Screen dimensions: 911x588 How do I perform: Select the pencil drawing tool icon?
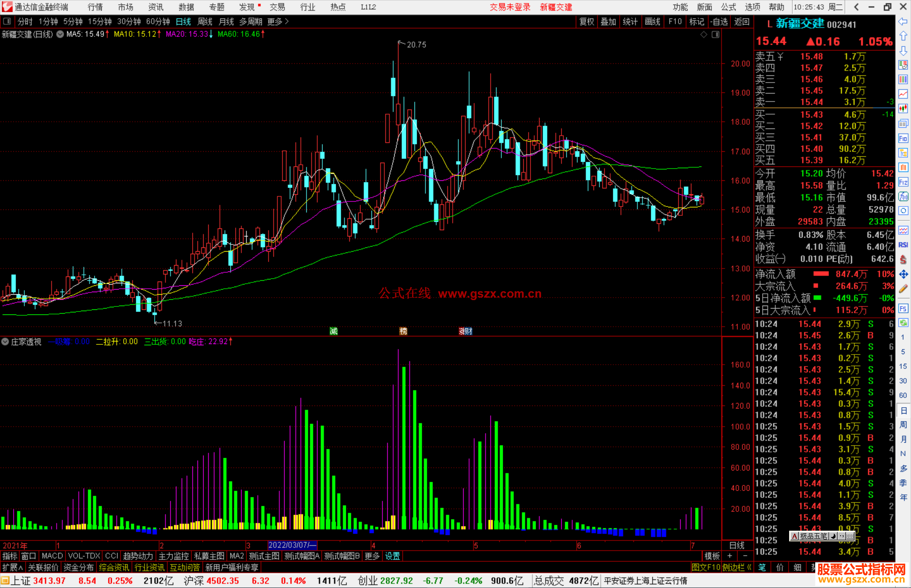903,289
